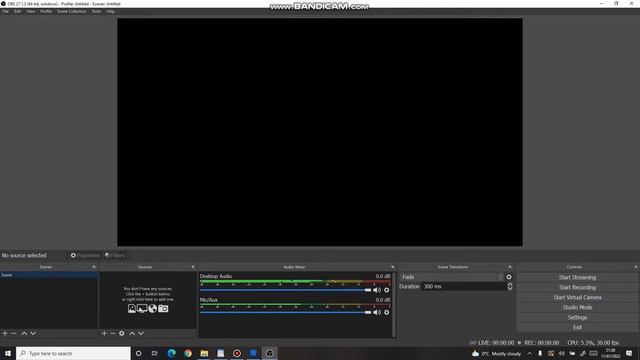The image size is (640, 360).
Task: Click the camera icon in Sources panel
Action: click(x=163, y=309)
